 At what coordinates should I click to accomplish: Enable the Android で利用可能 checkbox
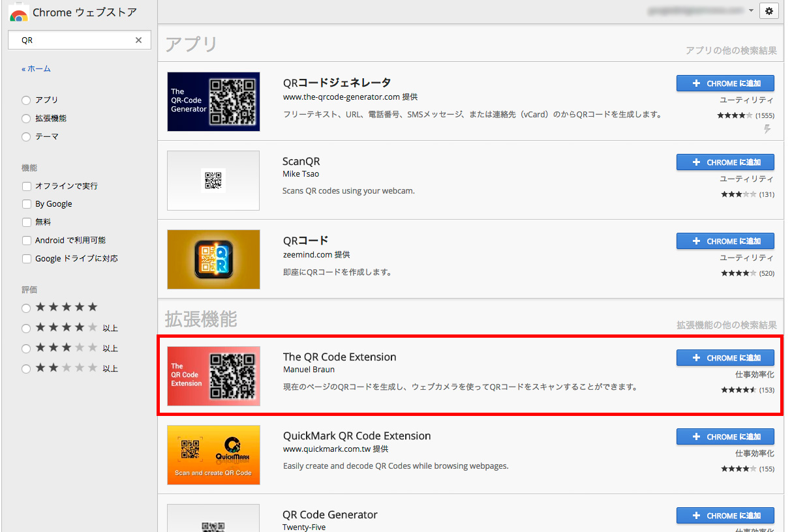[27, 241]
